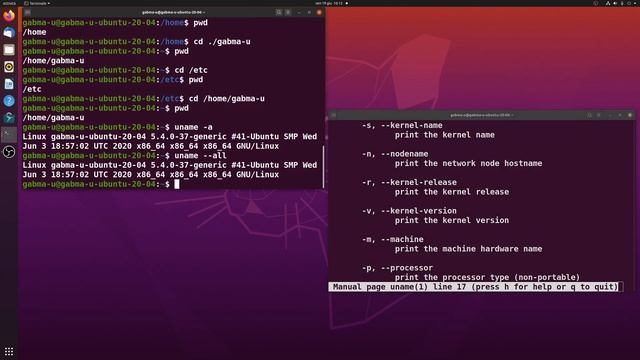
Task: Click 'print the kernel version' description
Action: coord(452,220)
